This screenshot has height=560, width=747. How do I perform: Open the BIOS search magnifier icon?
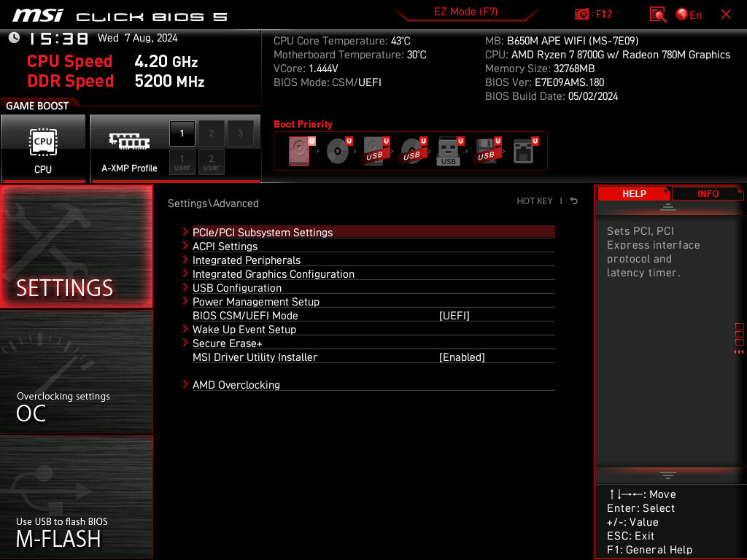658,15
